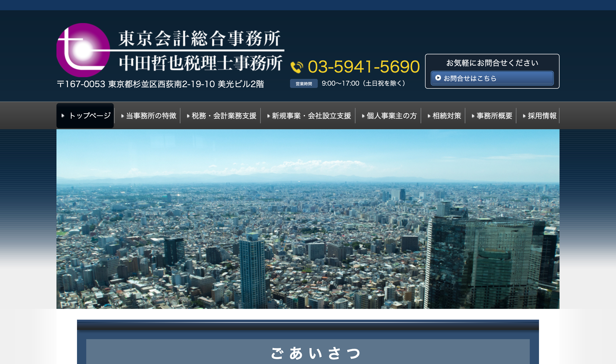The image size is (616, 364).
Task: Click the 営業時間 label badge
Action: pyautogui.click(x=304, y=84)
